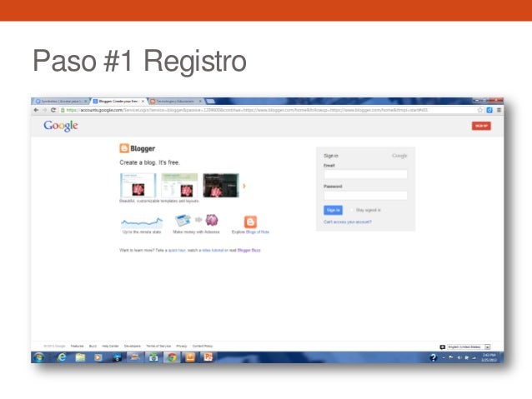This screenshot has height=399, width=532.
Task: Click the taskbar clock showing time
Action: pyautogui.click(x=489, y=357)
